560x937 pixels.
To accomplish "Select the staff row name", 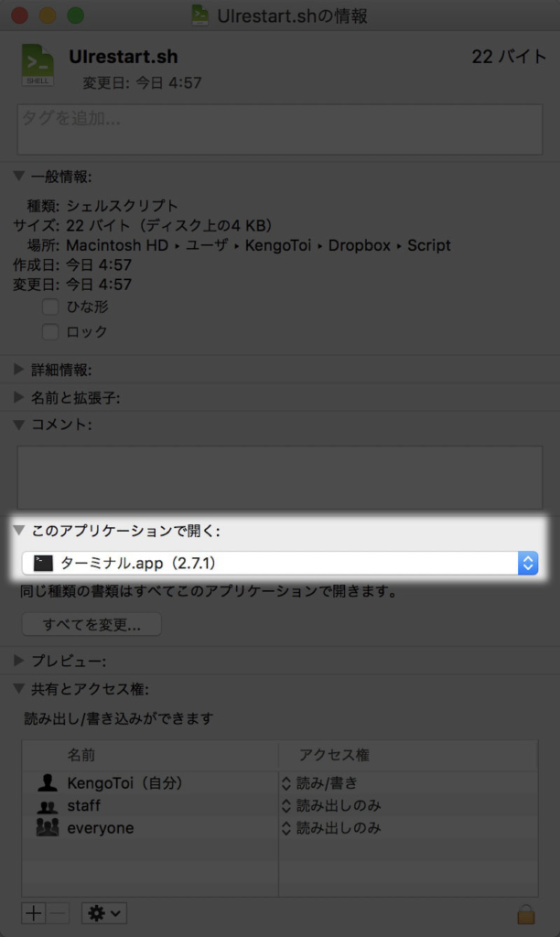I will 83,805.
